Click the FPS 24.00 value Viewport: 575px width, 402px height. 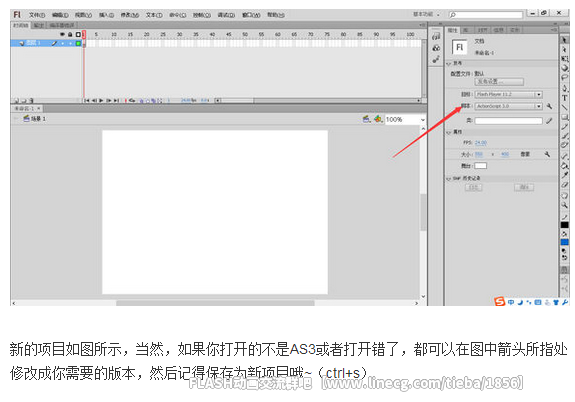481,143
